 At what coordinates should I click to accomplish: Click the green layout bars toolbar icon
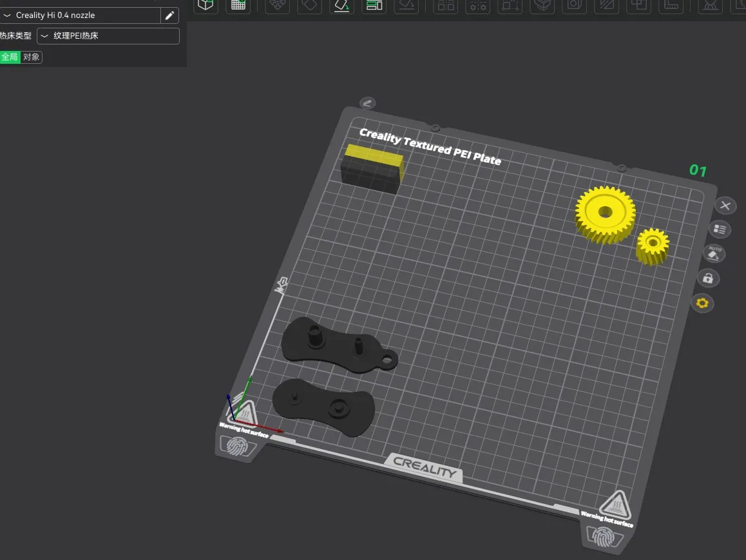click(374, 5)
